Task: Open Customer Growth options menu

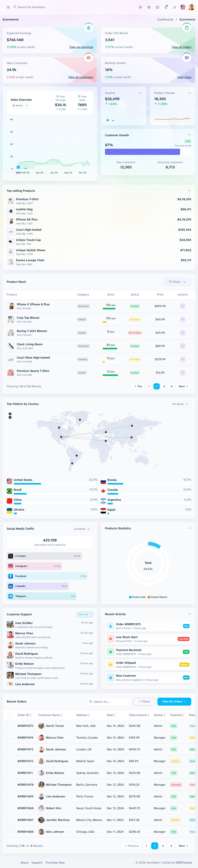Action: point(189,135)
